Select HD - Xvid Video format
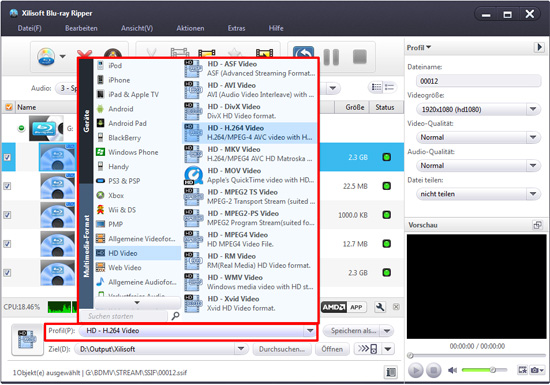The height and width of the screenshot is (385, 550). click(x=249, y=304)
